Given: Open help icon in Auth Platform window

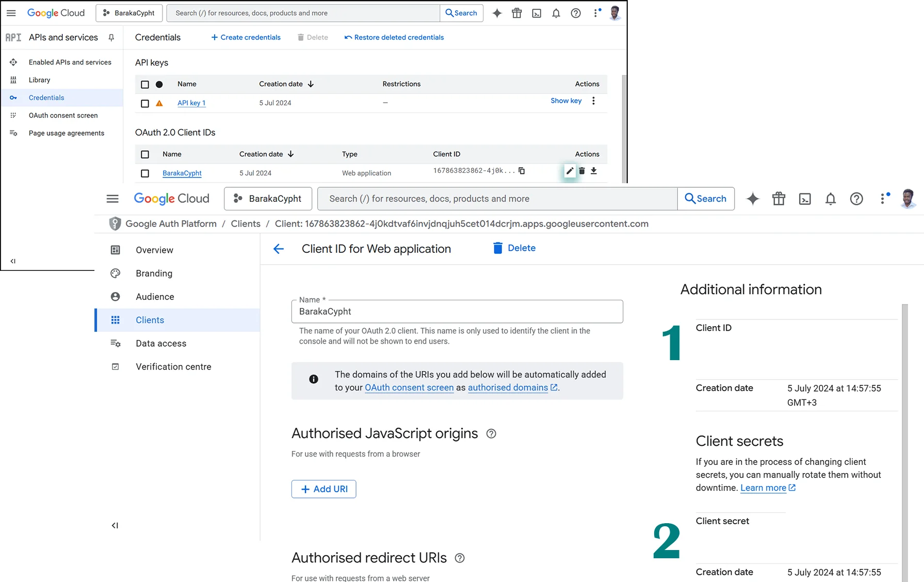Looking at the screenshot, I should (x=856, y=199).
